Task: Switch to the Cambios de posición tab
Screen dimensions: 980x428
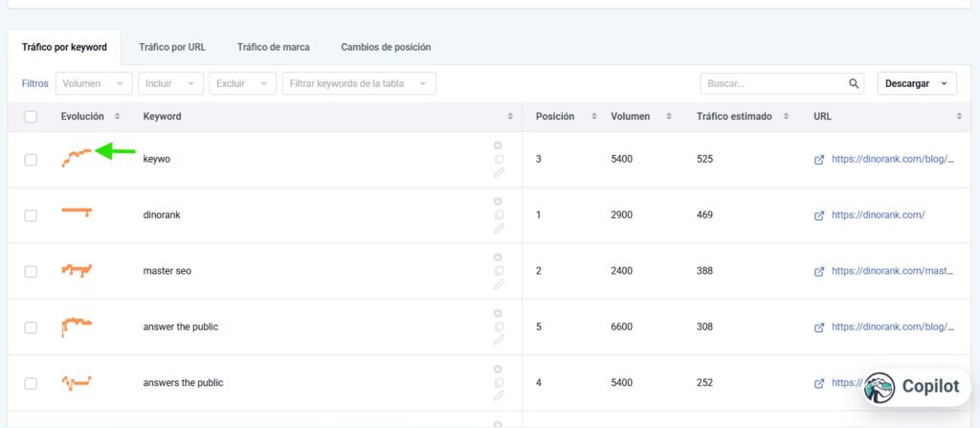Action: (386, 47)
